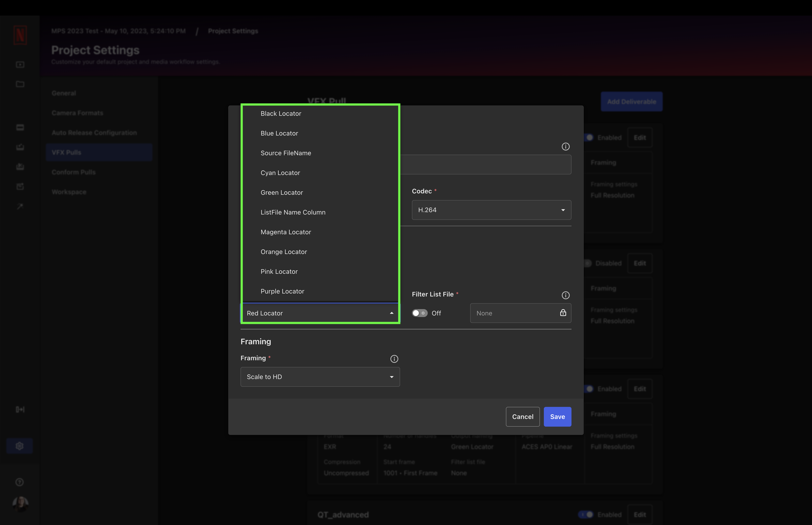This screenshot has width=812, height=525.
Task: Open the help question mark icon
Action: (20, 482)
